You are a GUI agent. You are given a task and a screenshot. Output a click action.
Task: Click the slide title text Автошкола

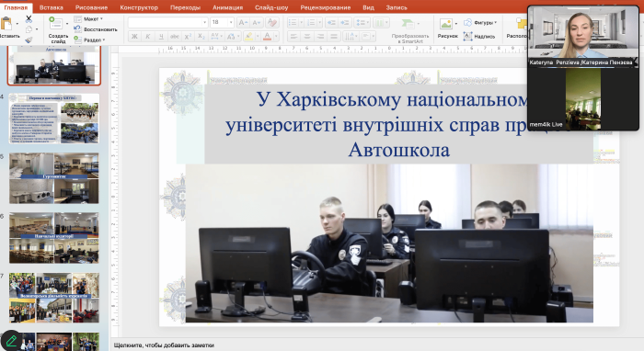pos(398,150)
